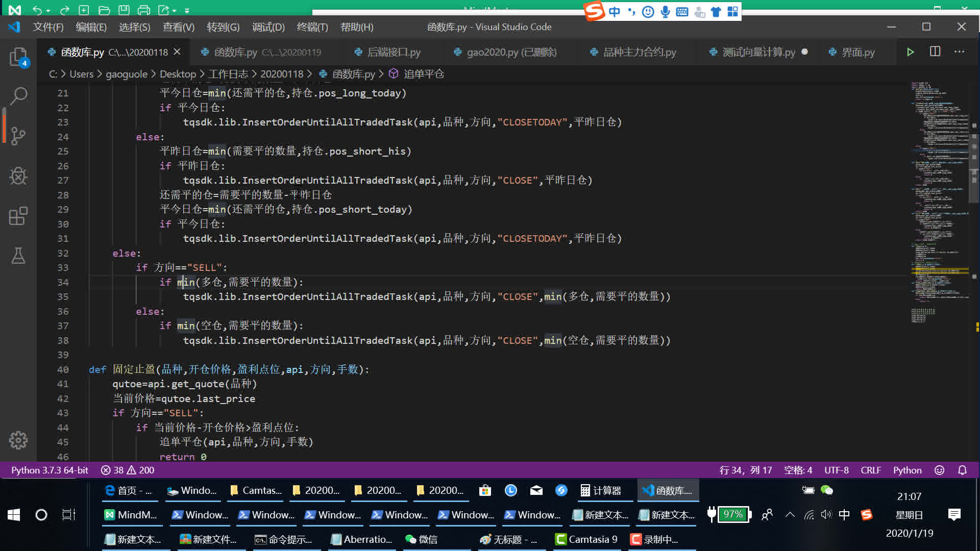Open the 终端(T) menu
The width and height of the screenshot is (980, 551).
pos(312,27)
